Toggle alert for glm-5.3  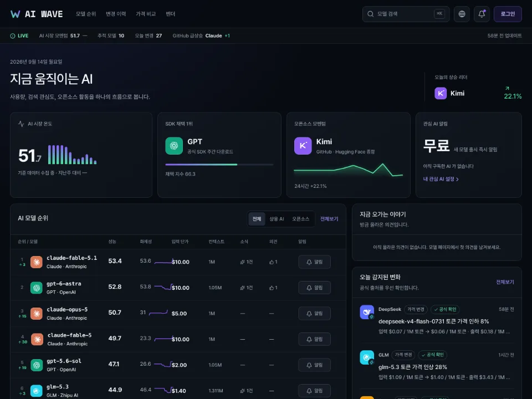[x=315, y=391]
